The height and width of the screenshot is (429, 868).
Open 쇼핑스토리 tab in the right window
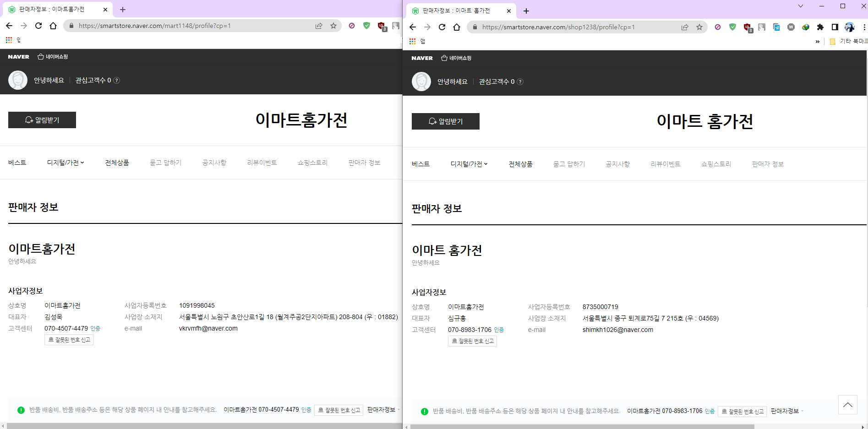point(716,164)
